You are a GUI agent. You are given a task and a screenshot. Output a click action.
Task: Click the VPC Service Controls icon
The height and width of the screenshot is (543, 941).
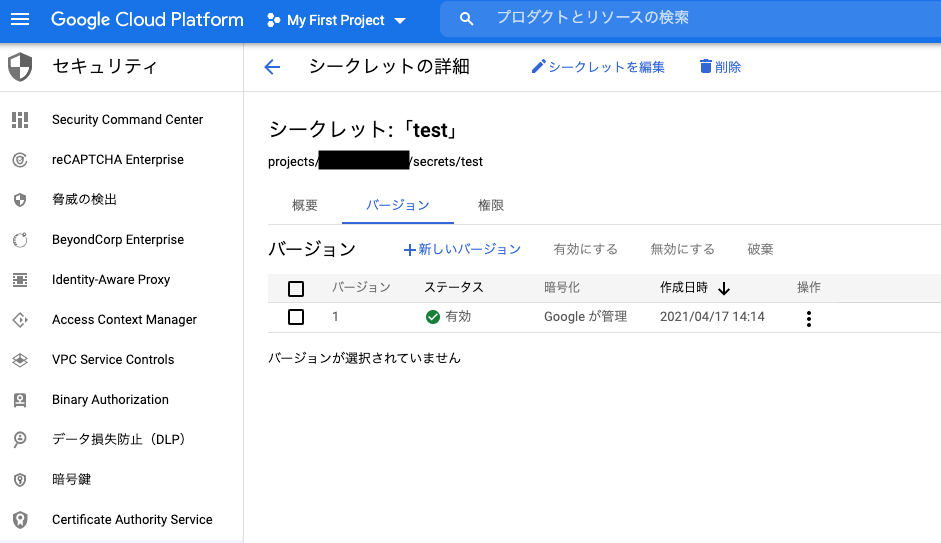coord(20,360)
